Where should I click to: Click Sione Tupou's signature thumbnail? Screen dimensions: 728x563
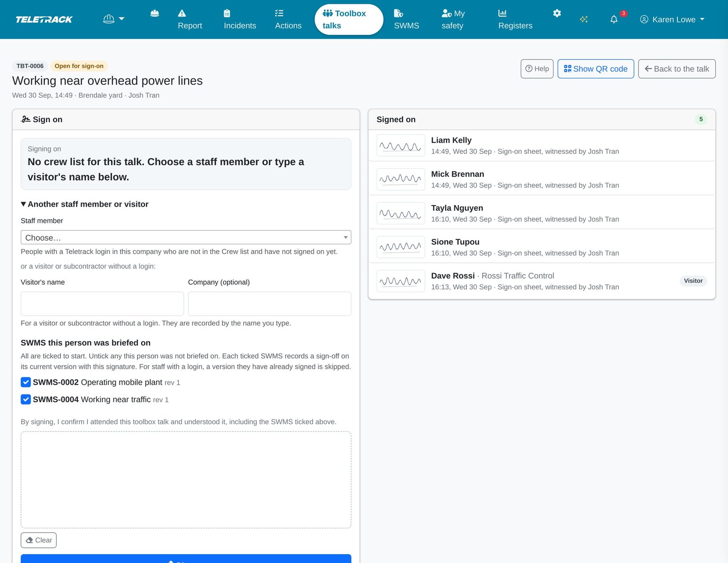pos(401,247)
